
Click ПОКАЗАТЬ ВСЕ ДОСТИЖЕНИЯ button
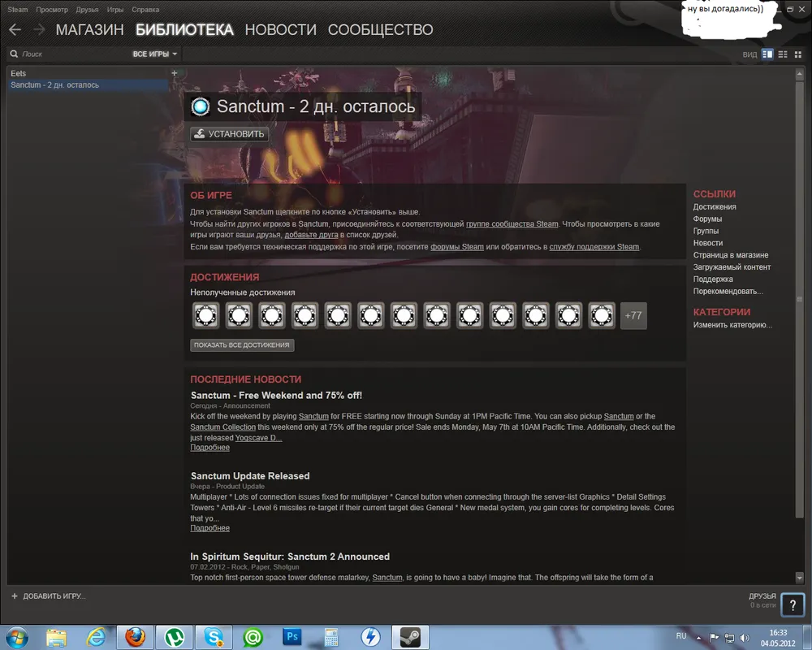point(242,345)
